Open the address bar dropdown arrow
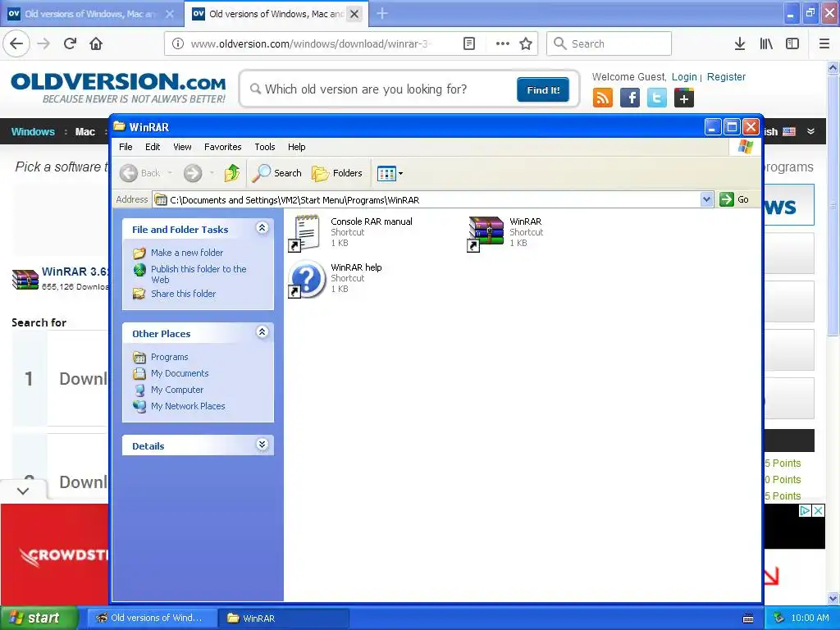 pos(706,199)
